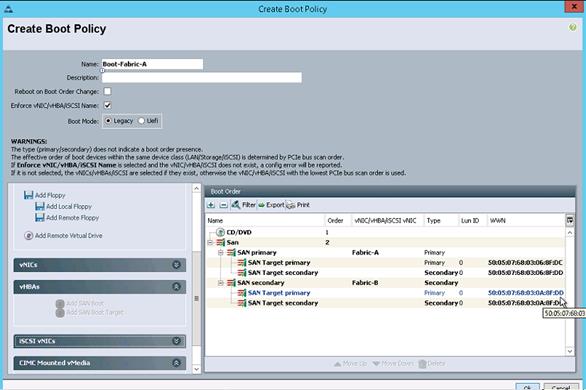Viewport: 586px width, 390px height.
Task: Expand the vNICs section
Action: (x=176, y=265)
